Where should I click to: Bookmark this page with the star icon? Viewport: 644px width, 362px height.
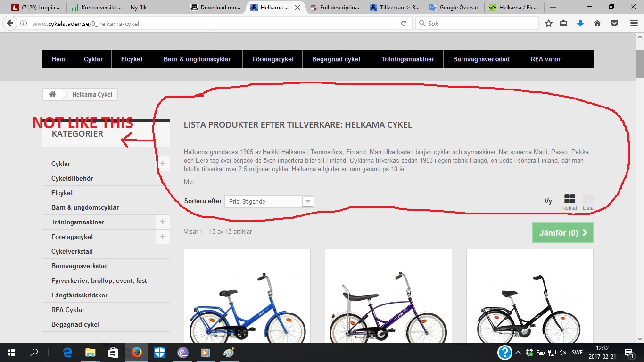(549, 24)
